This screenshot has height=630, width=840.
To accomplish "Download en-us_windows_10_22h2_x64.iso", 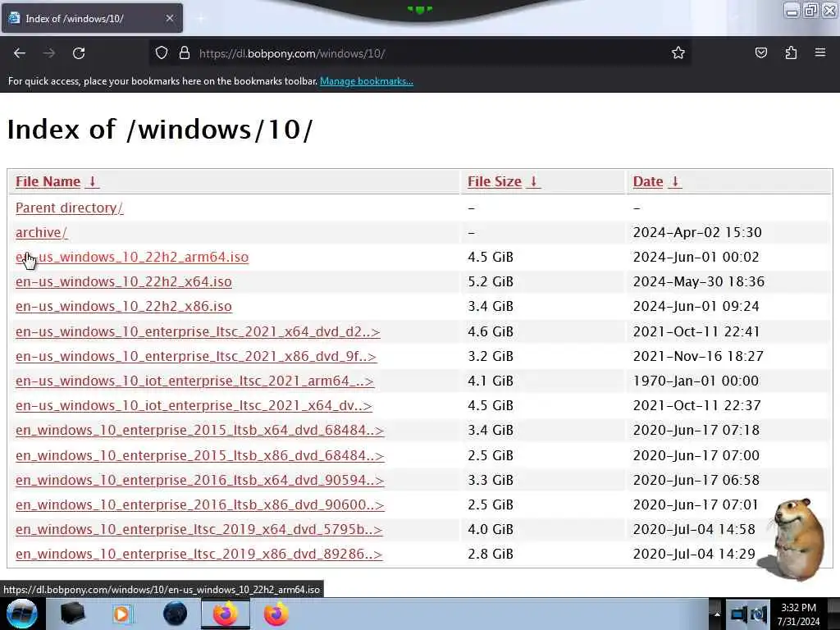I will [124, 282].
